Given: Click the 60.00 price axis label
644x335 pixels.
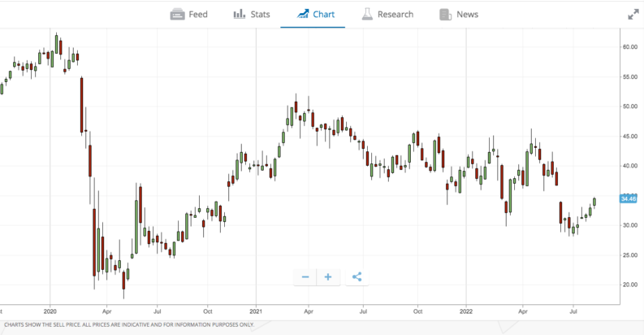Looking at the screenshot, I should point(629,47).
